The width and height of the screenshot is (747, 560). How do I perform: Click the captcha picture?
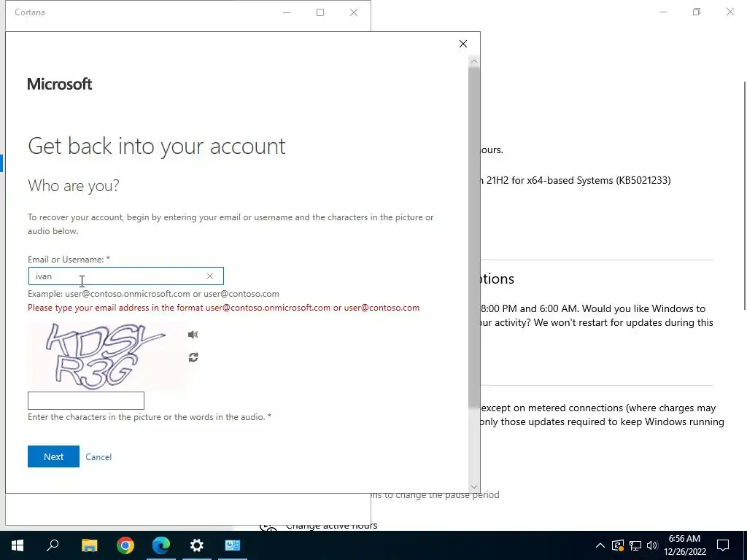pos(107,356)
